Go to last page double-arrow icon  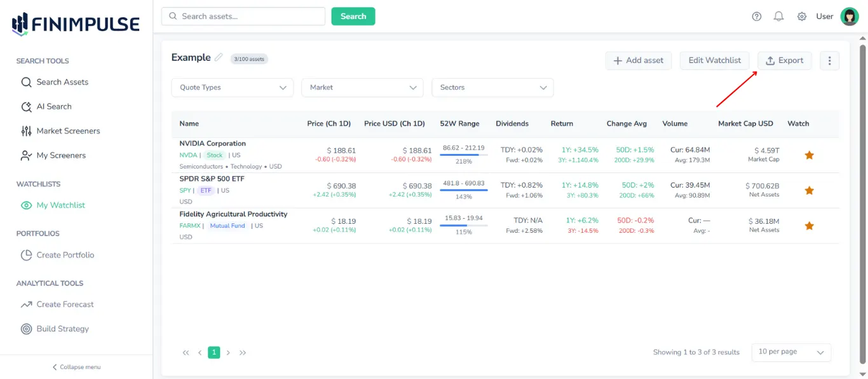tap(243, 352)
